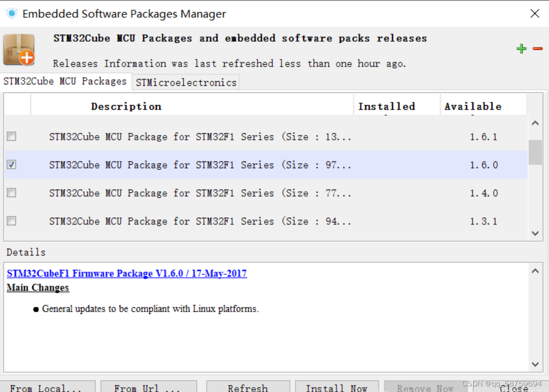Viewport: 549px width, 392px height.
Task: Select the STM32F1 row sized 94...
Action: pos(266,221)
